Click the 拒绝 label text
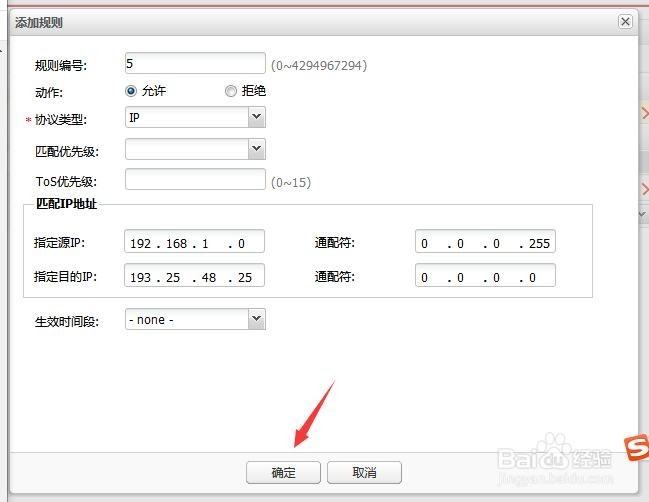Image resolution: width=649 pixels, height=502 pixels. point(254,91)
